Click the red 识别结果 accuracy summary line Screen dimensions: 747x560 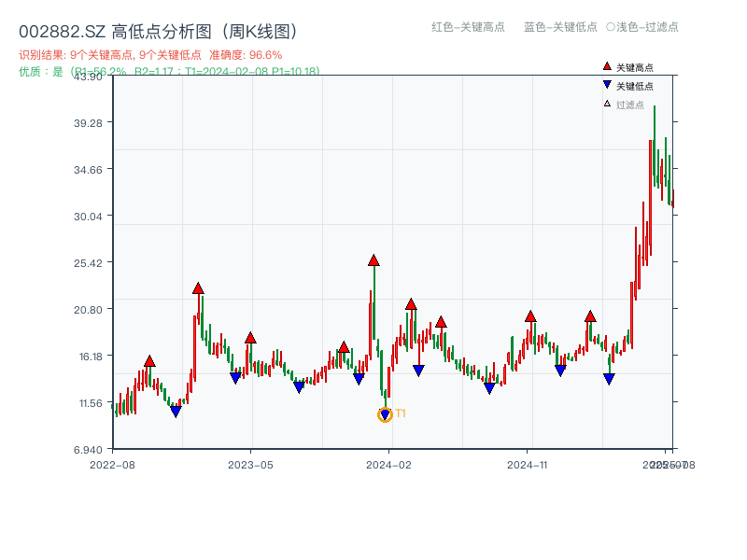(150, 55)
